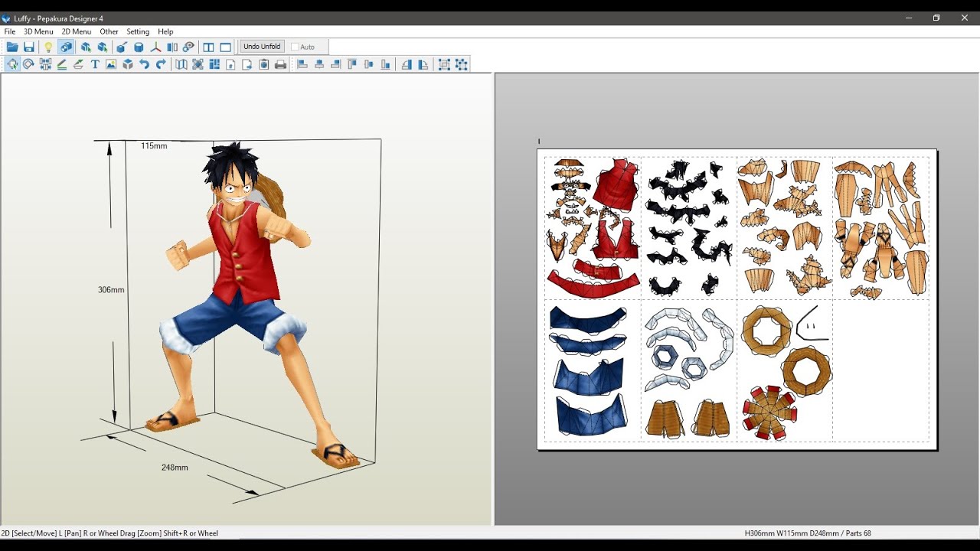Align selected parts to the top
Viewport: 980px width, 551px height.
352,64
